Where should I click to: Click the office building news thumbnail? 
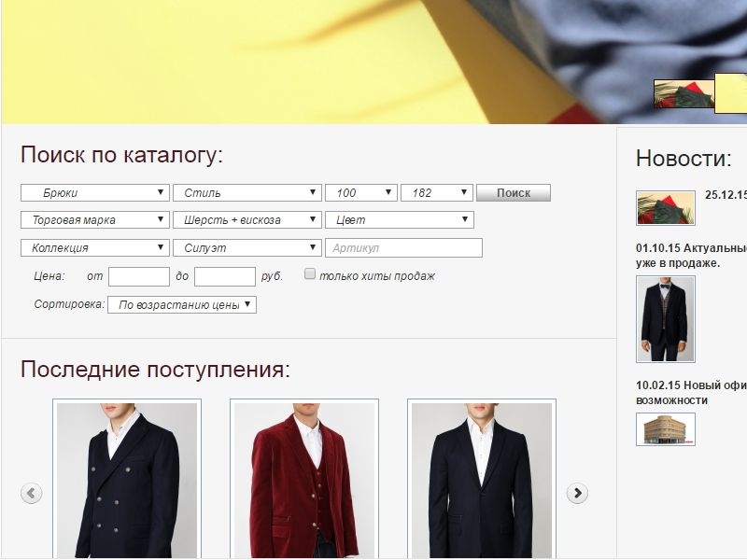[x=665, y=429]
